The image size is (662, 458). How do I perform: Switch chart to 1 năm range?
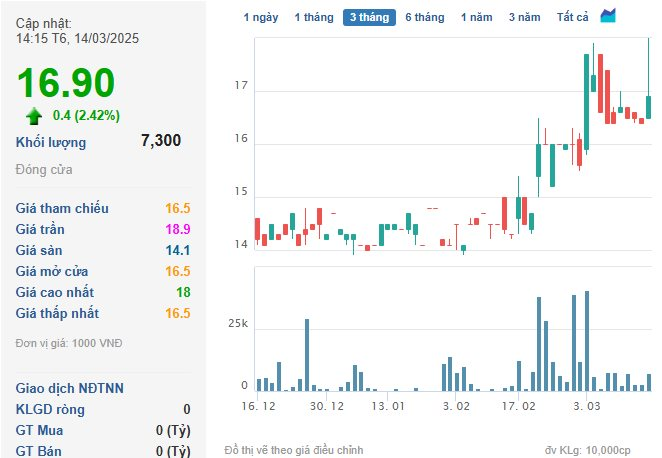pyautogui.click(x=476, y=17)
